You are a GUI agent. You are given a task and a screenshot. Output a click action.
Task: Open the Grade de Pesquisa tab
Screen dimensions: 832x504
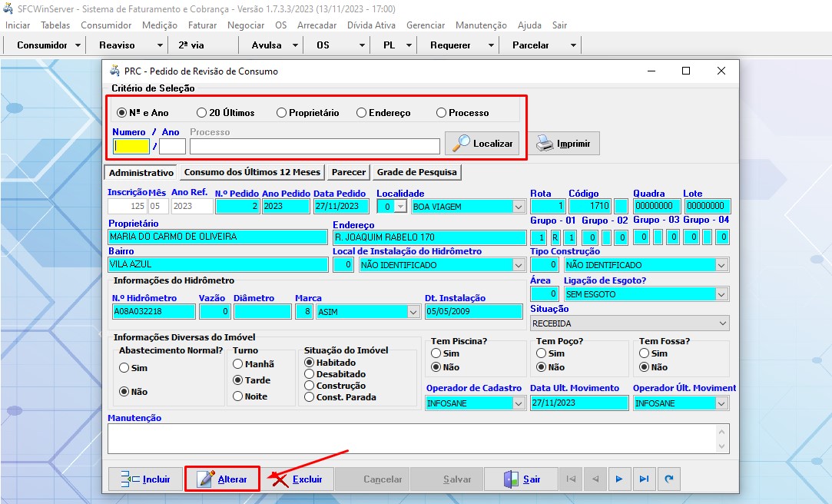[x=416, y=172]
